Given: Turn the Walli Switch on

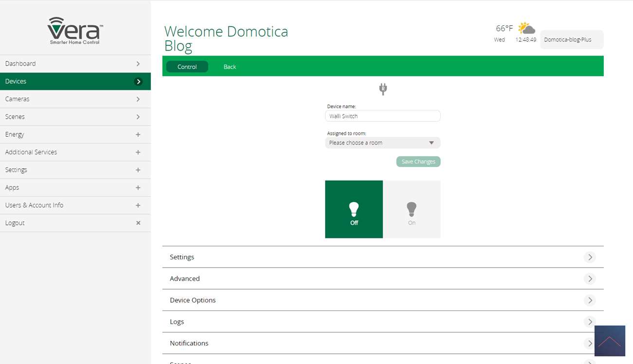Looking at the screenshot, I should [411, 209].
